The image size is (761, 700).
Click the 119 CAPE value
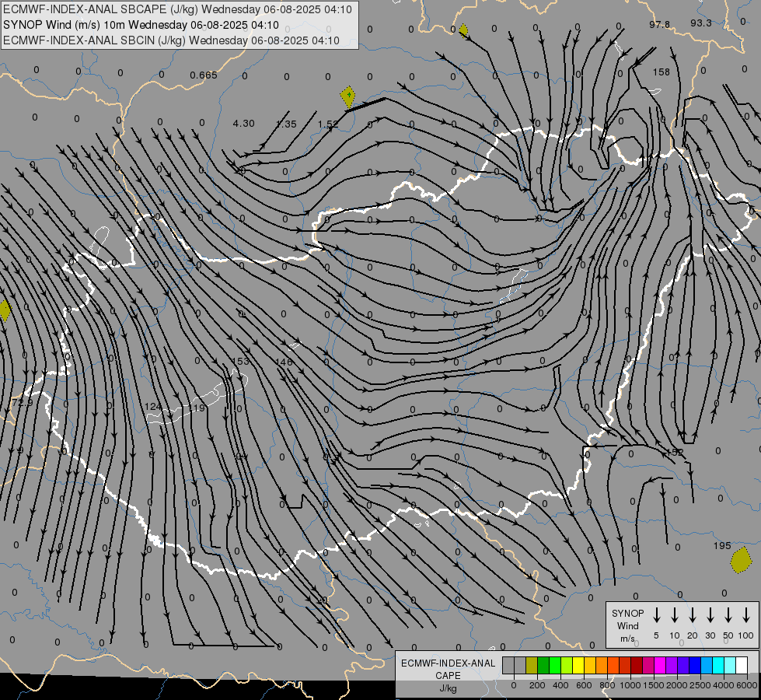point(197,408)
